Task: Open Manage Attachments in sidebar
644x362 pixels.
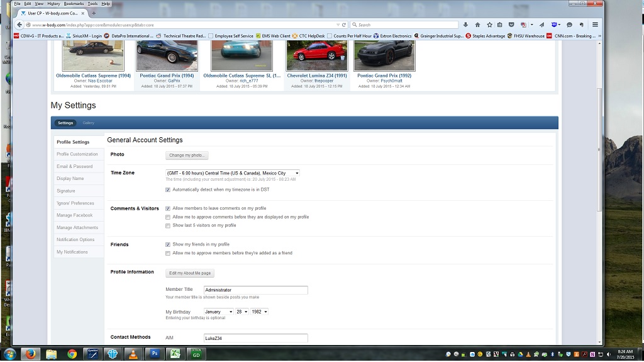Action: coord(77,227)
